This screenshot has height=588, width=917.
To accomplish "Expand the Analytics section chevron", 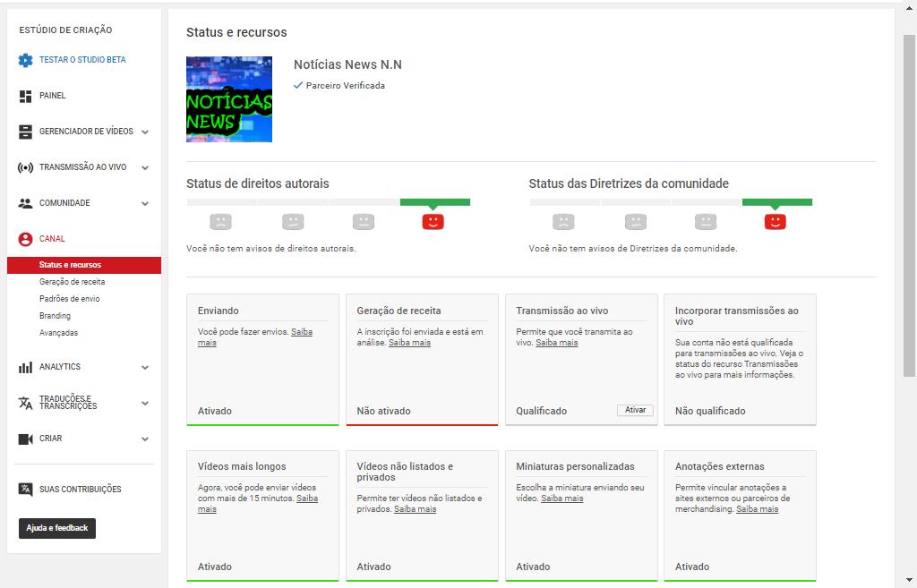I will coord(145,367).
